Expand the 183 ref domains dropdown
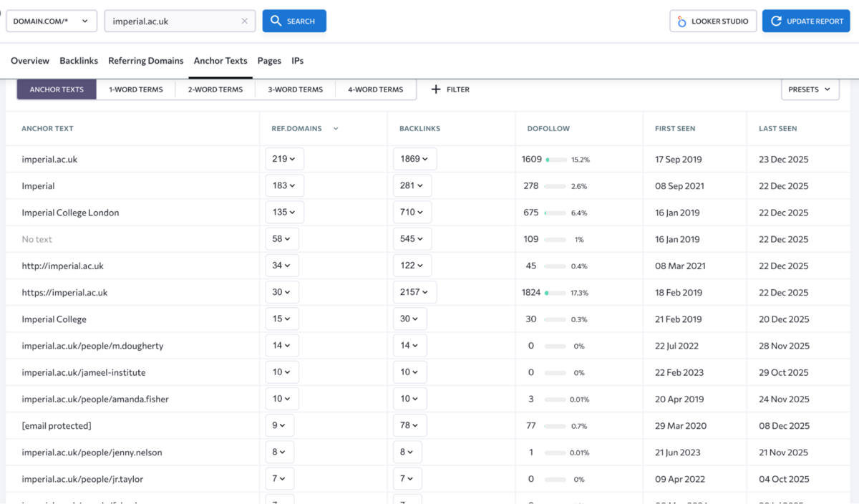 (284, 185)
